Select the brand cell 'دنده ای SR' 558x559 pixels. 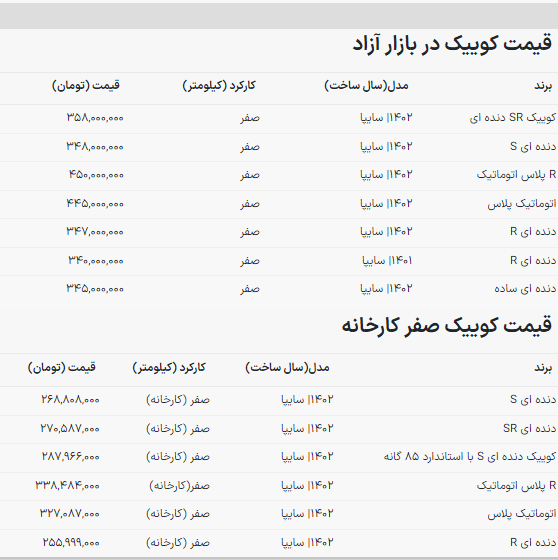(x=529, y=428)
